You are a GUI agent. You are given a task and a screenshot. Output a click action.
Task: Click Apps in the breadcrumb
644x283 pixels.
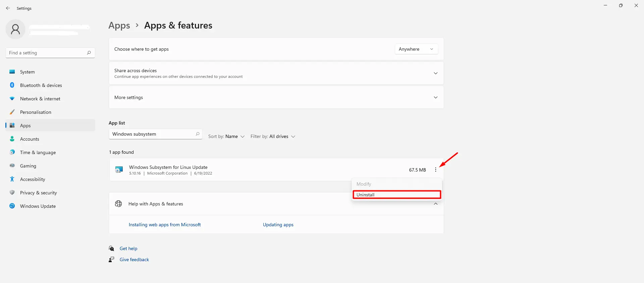[x=119, y=26]
